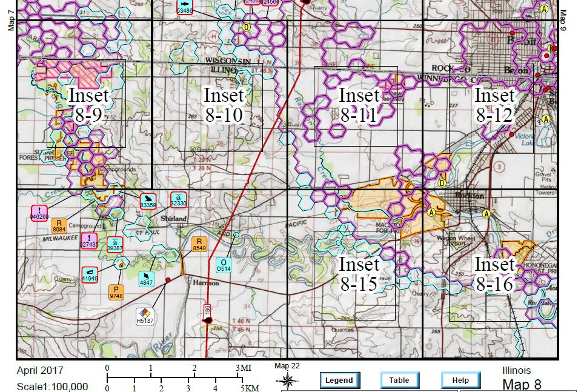578x392 pixels.
Task: Click yellow A marker right of Rockton
Action: [x=487, y=214]
